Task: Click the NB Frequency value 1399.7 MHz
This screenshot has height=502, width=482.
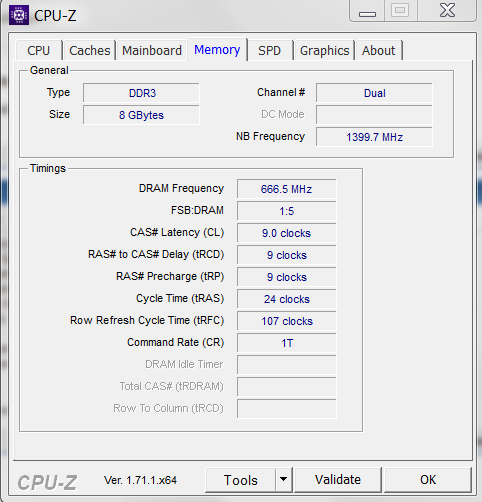Action: 374,137
